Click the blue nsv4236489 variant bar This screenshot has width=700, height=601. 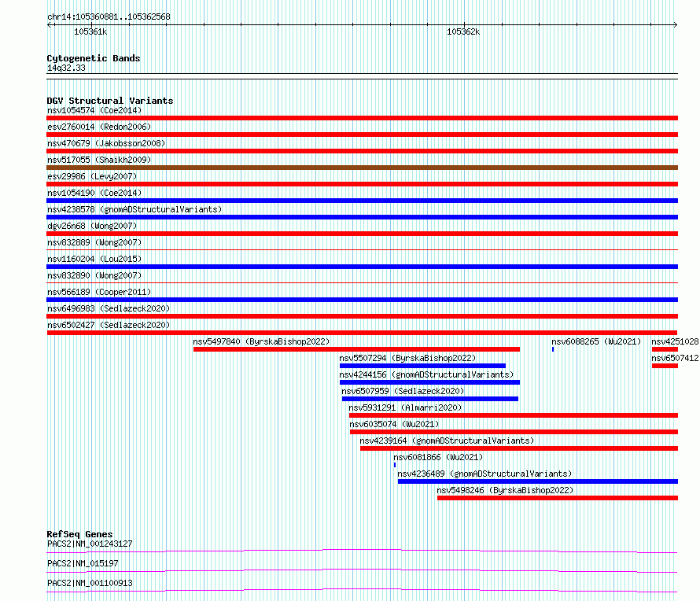pos(538,481)
